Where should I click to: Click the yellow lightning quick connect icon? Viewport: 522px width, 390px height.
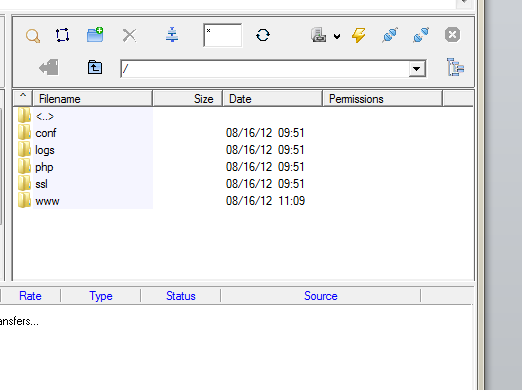[358, 35]
